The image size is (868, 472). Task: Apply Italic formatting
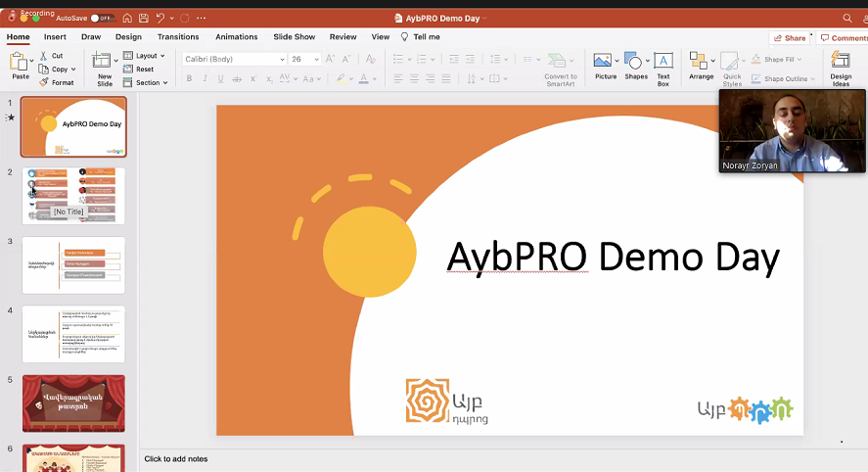(x=205, y=78)
